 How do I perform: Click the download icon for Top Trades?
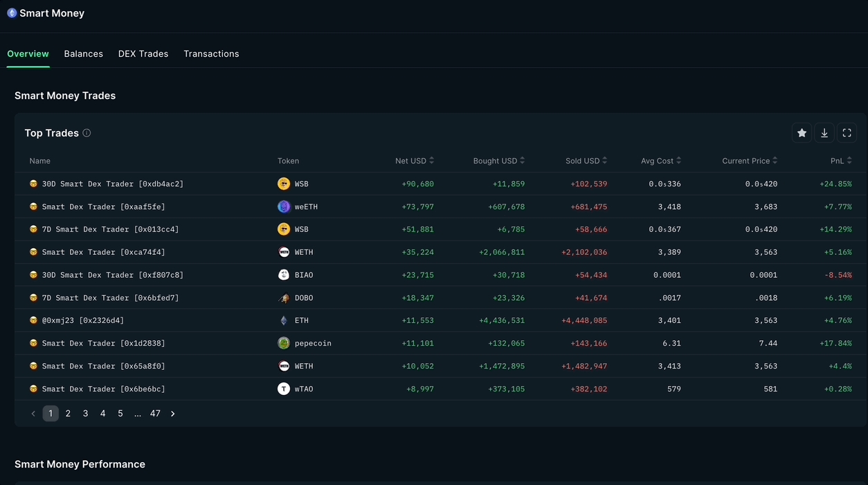[x=824, y=133]
